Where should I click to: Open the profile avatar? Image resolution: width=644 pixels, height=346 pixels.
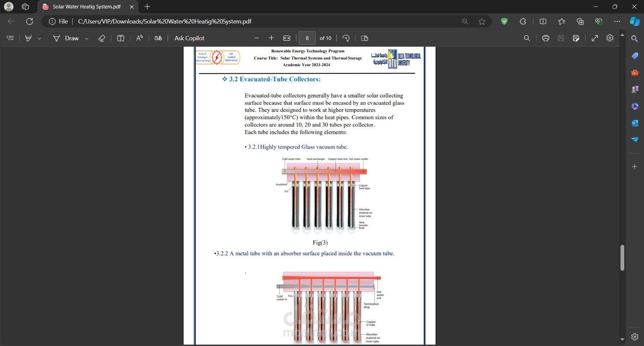pyautogui.click(x=8, y=6)
